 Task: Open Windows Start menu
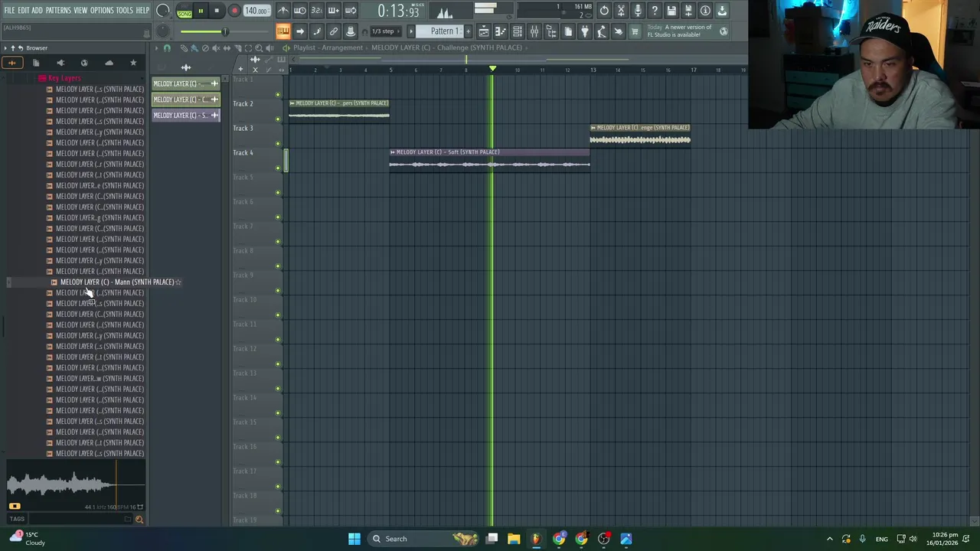354,539
